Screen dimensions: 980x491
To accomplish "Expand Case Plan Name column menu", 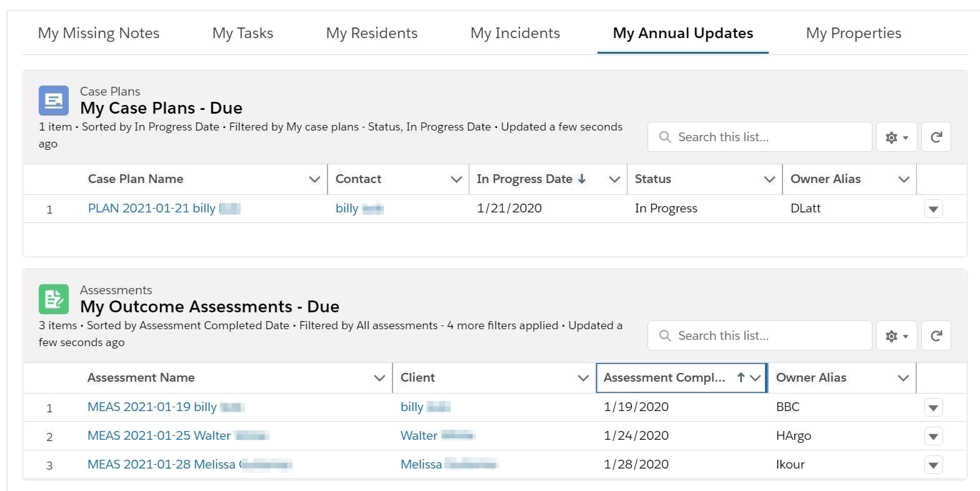I will [x=314, y=179].
